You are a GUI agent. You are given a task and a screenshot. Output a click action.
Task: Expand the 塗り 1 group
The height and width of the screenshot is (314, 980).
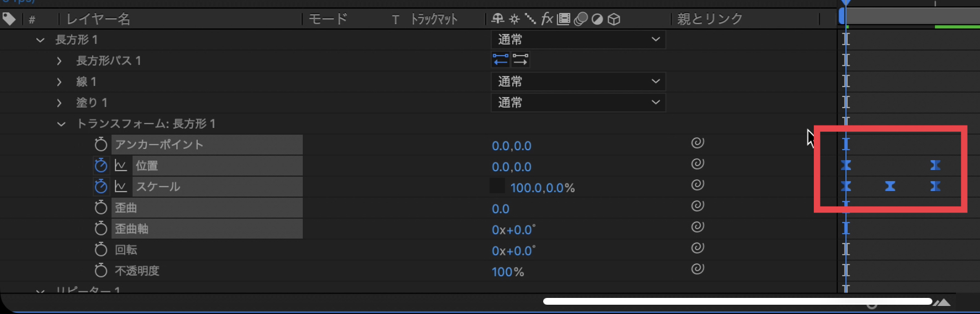coord(59,103)
